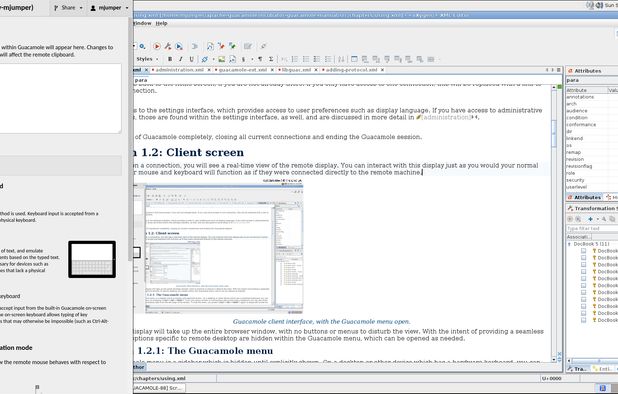Open Configure Transformation Scenarios wrench icon

pos(168,46)
